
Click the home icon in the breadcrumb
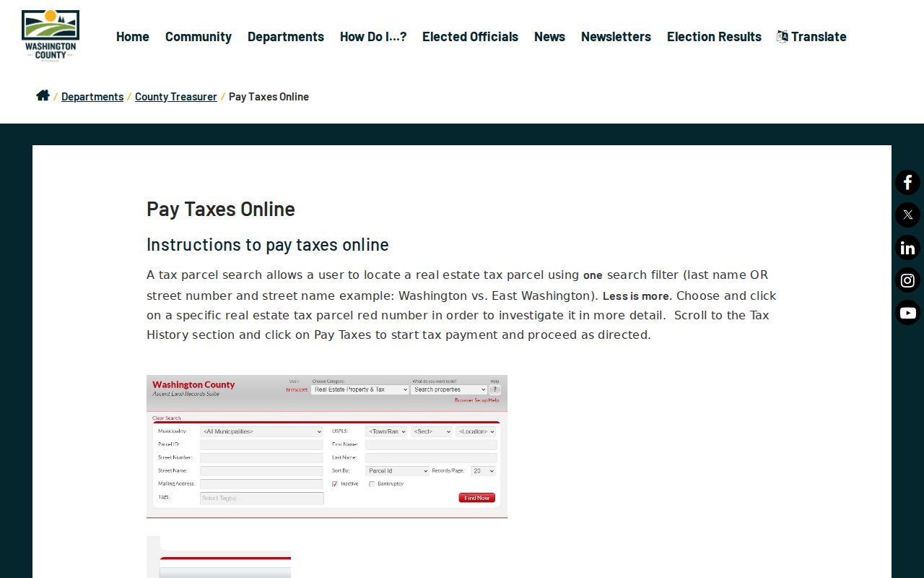(x=43, y=95)
